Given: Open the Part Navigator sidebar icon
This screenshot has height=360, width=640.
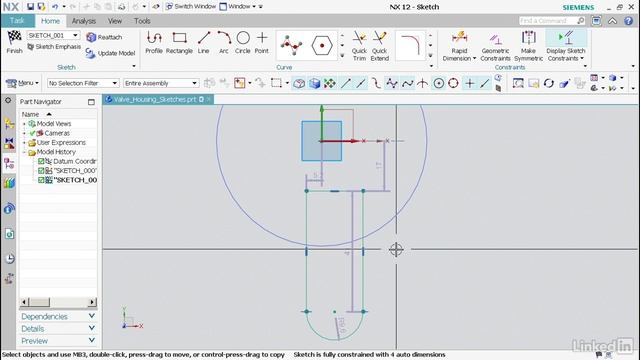Looking at the screenshot, I should 9,164.
